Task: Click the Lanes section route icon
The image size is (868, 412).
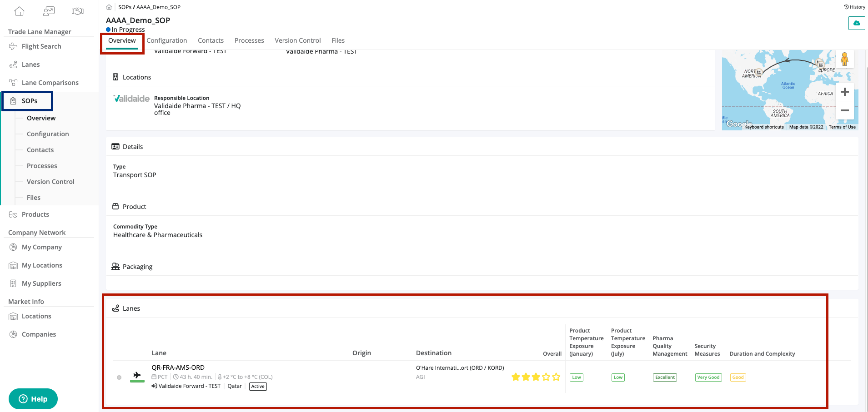Action: click(x=115, y=308)
